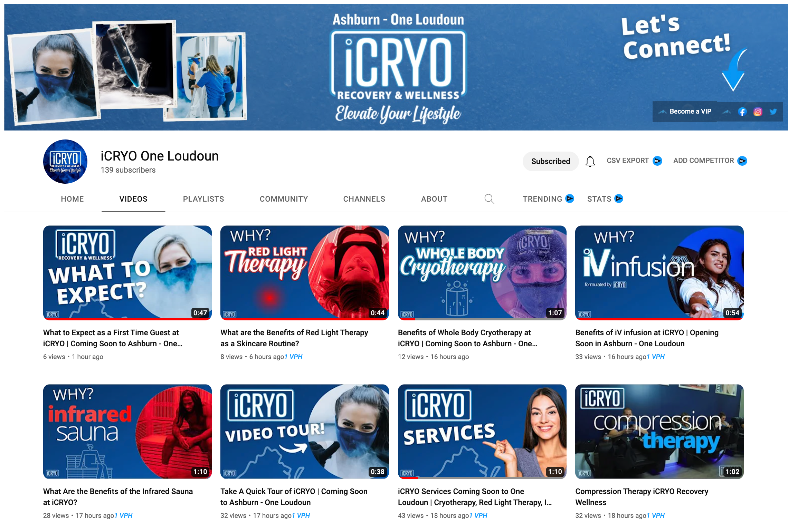
Task: Click '1 VPH' under Red Light Therapy video
Action: tap(293, 357)
